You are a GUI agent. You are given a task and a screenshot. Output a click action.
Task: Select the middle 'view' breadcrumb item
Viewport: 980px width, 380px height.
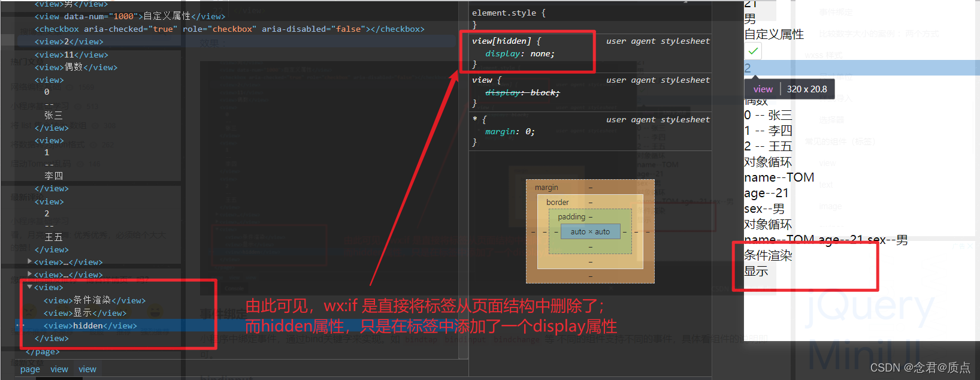click(59, 369)
